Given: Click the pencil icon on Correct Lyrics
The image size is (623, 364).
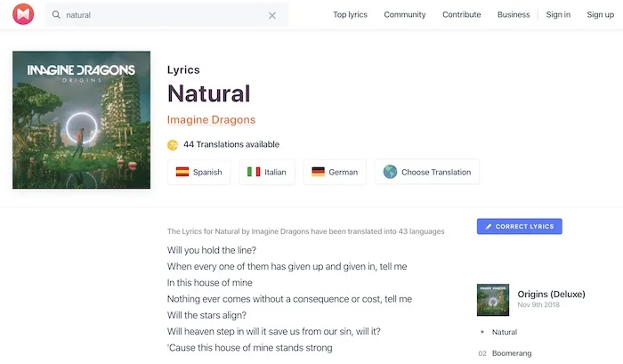Looking at the screenshot, I should 489,227.
